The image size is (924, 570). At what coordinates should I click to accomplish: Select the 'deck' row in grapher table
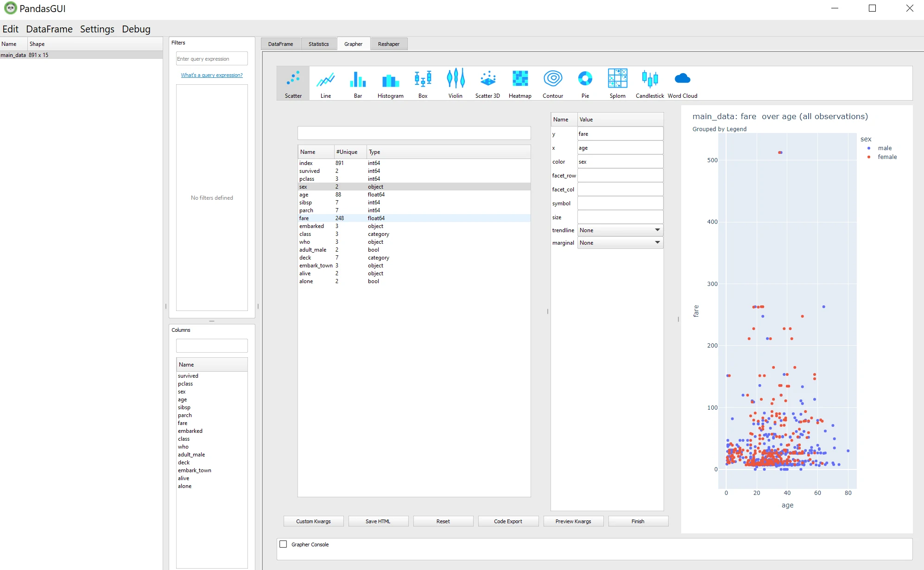click(414, 258)
